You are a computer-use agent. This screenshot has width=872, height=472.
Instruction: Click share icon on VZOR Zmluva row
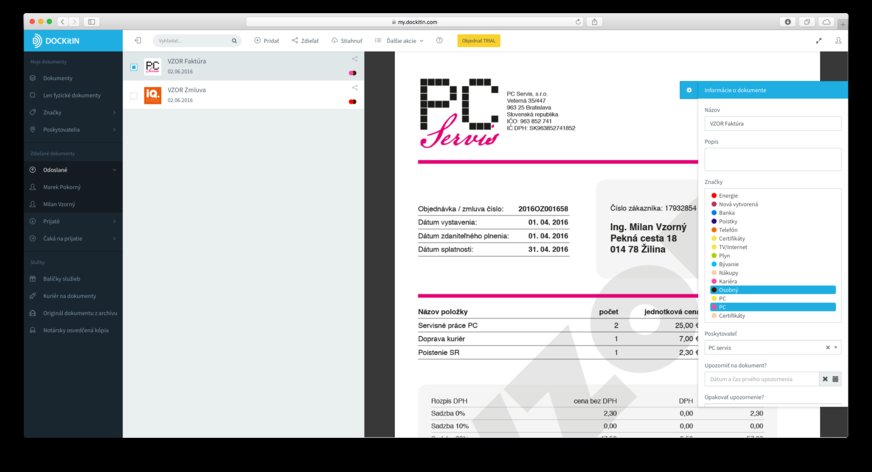click(x=354, y=88)
